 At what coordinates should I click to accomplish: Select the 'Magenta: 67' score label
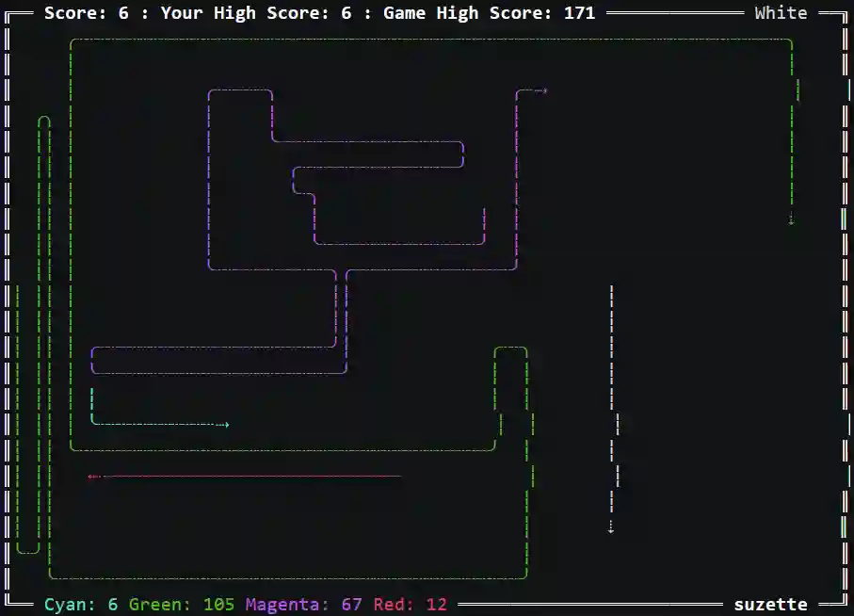click(304, 605)
